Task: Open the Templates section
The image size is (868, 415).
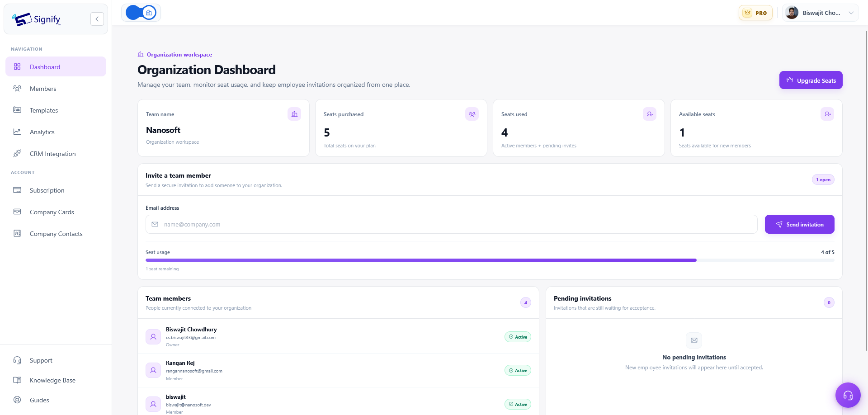Action: pyautogui.click(x=56, y=110)
